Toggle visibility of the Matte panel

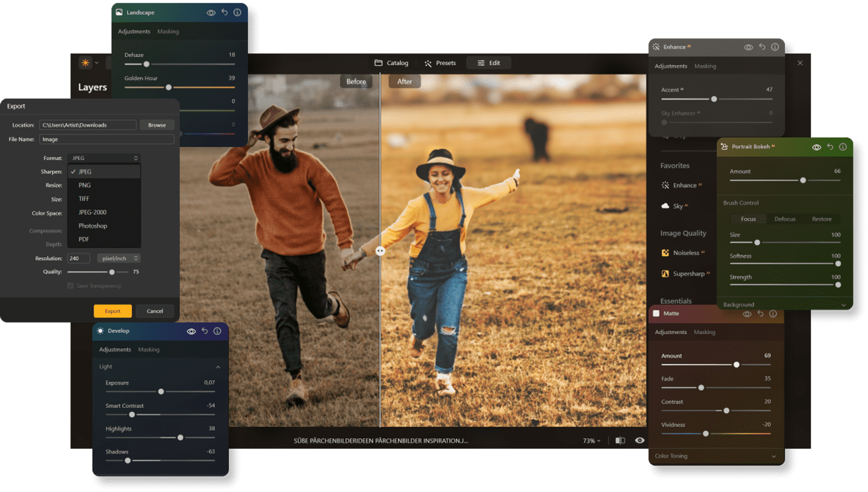(x=747, y=314)
